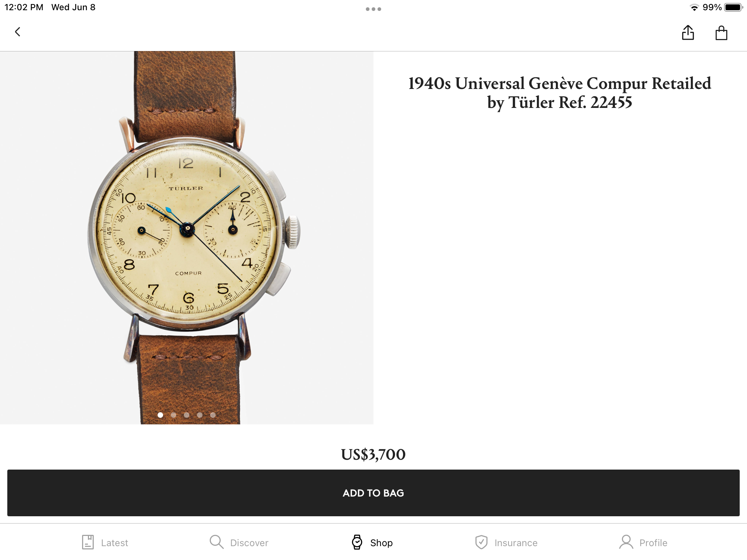Tap the Insurance shield icon
Image resolution: width=747 pixels, height=560 pixels.
(x=481, y=542)
